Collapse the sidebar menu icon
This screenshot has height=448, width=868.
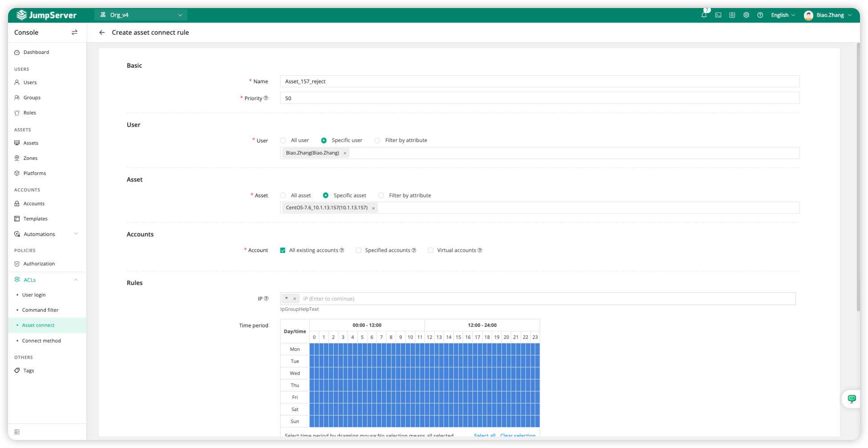[17, 432]
